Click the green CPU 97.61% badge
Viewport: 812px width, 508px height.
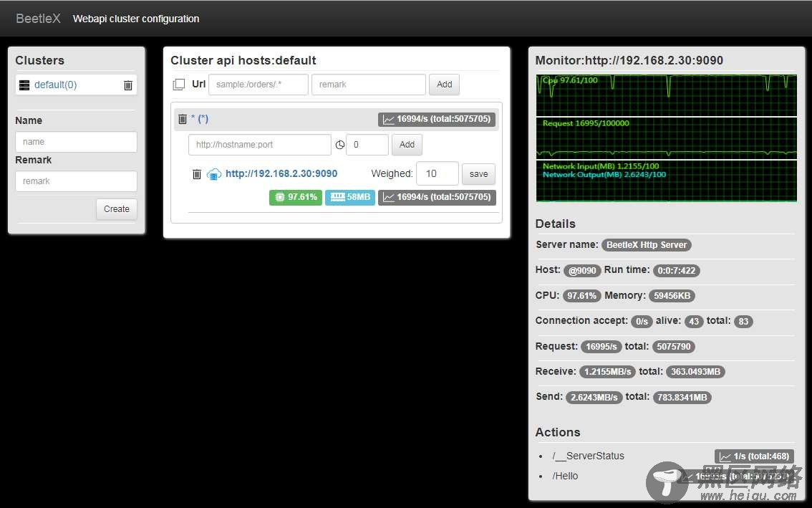[296, 198]
